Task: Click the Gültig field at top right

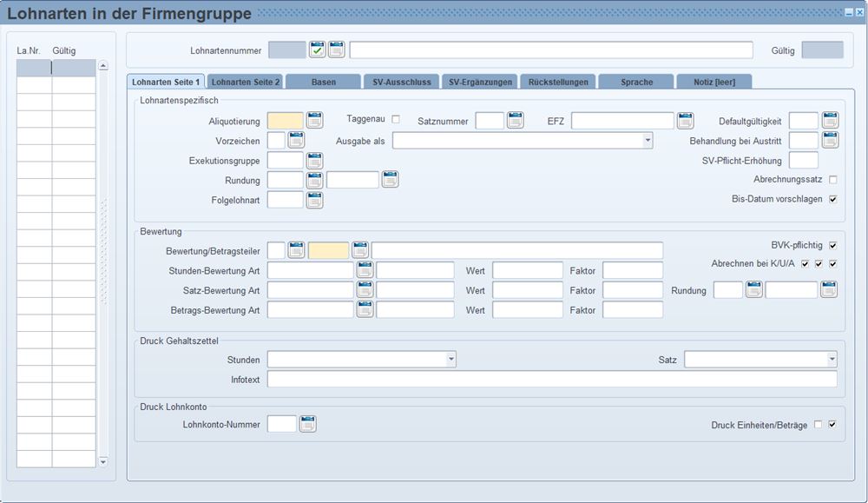Action: (x=823, y=50)
